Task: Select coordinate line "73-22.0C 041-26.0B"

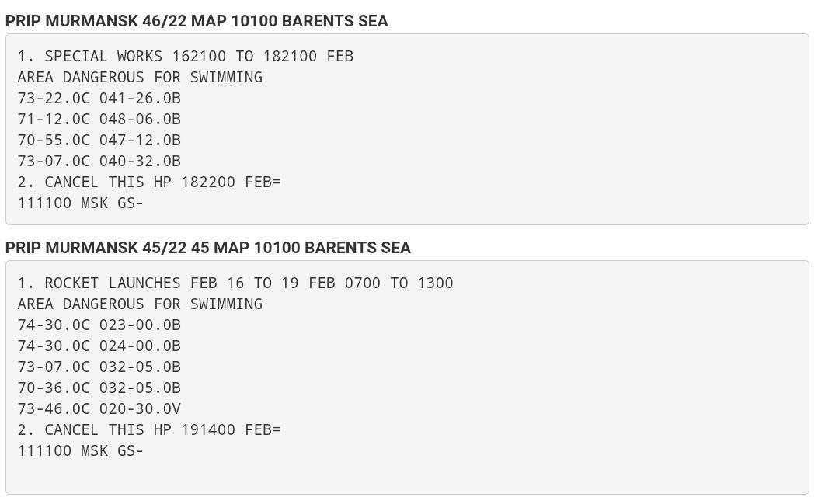Action: click(x=99, y=99)
